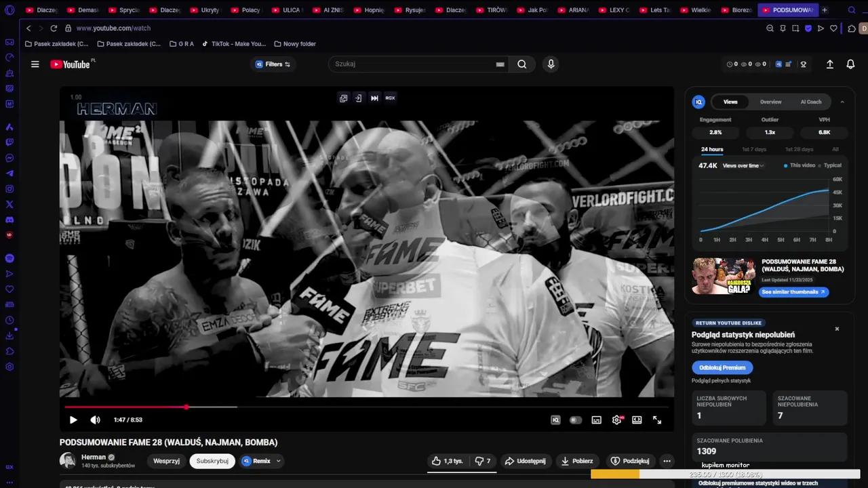Click Pobierz download button

577,461
